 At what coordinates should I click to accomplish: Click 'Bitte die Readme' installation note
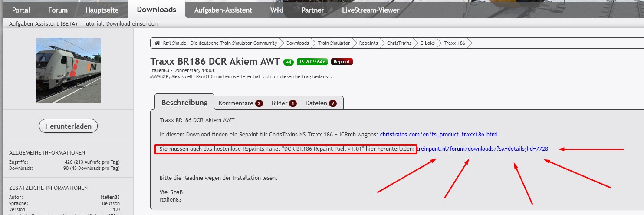218,178
